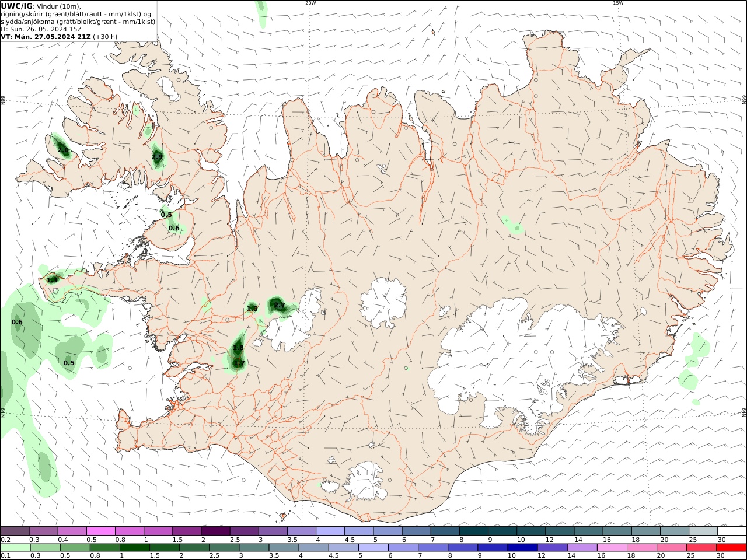Select the light lavender swatch labeled 4 on snow scale
Viewport: 747px width, 560px height.
330,531
